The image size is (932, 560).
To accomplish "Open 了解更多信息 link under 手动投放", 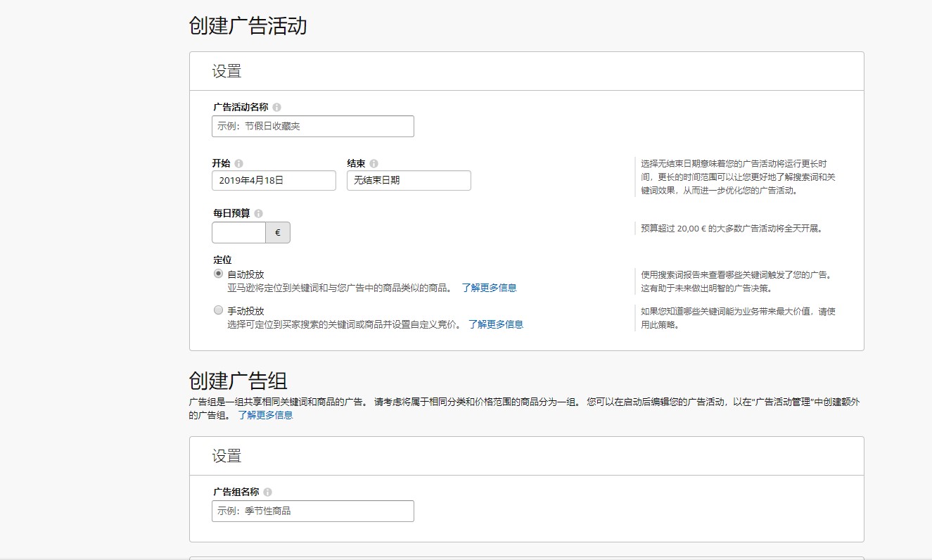I will 496,324.
